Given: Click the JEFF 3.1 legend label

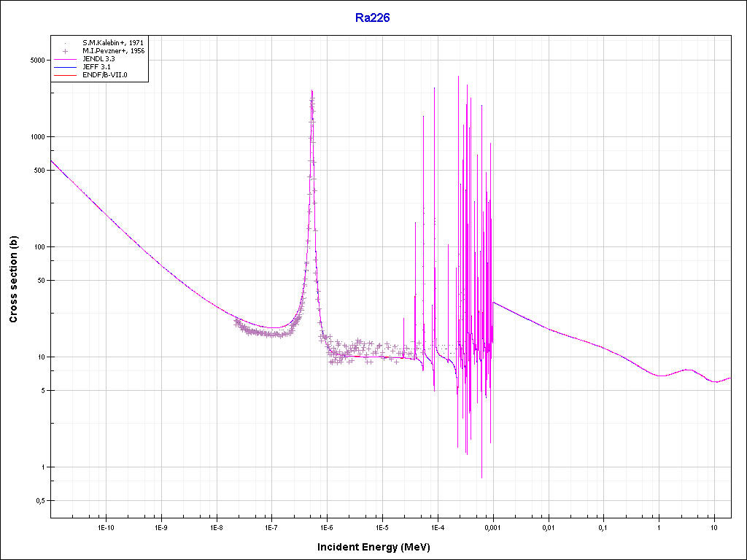Looking at the screenshot, I should (96, 67).
